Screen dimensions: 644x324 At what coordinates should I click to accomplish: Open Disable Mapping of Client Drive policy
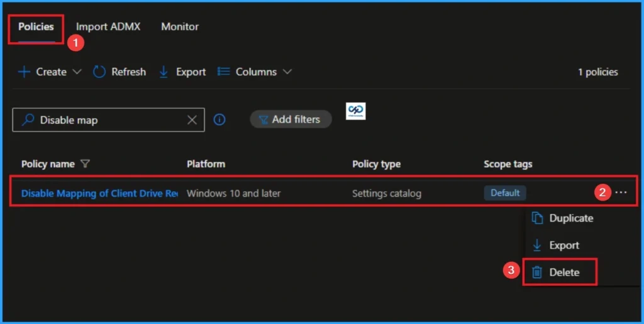coord(99,193)
